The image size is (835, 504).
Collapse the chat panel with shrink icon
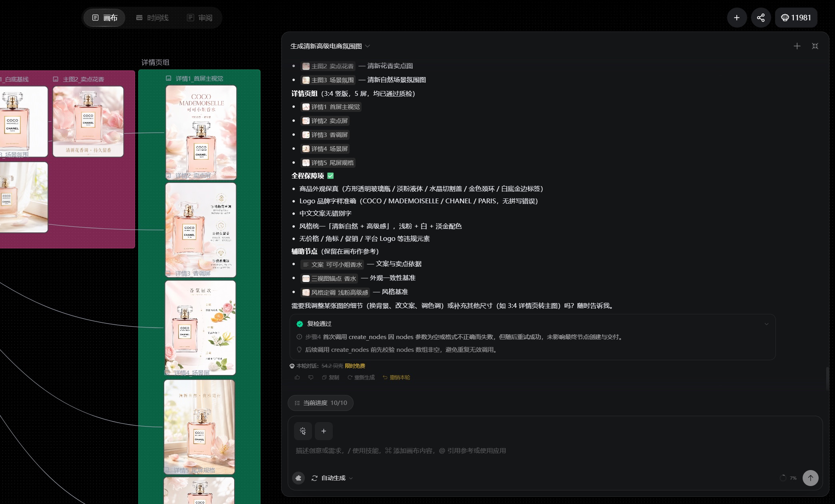point(815,46)
